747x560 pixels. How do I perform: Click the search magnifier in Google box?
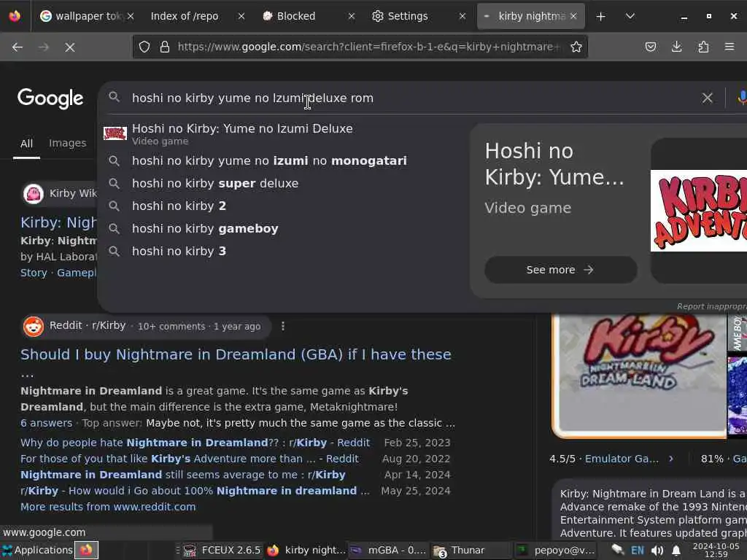(114, 97)
